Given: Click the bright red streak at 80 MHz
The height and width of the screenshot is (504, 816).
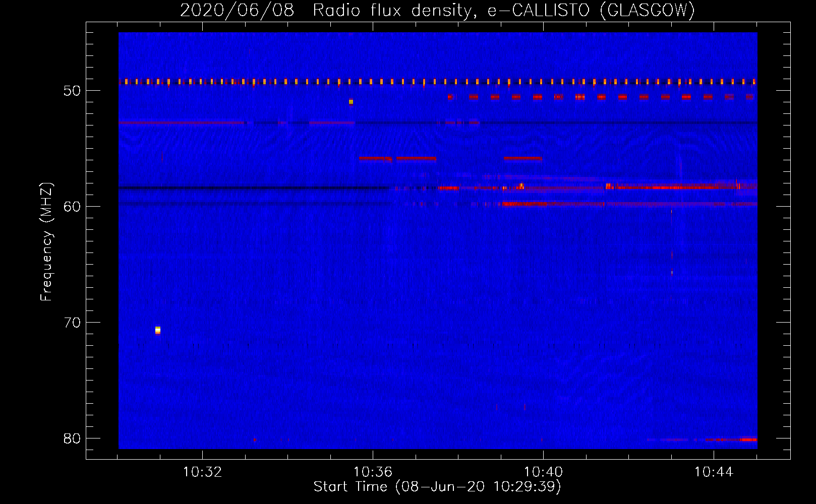Looking at the screenshot, I should coord(749,439).
